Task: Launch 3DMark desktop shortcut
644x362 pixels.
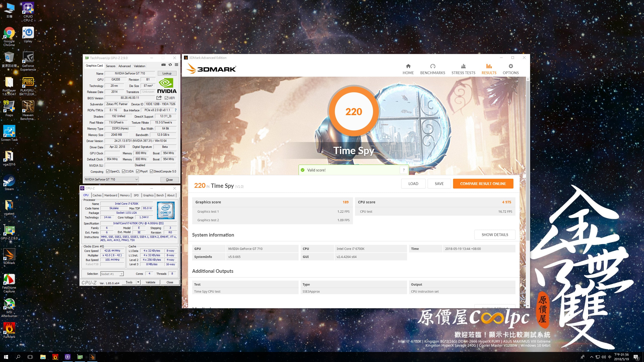Action: tap(9, 256)
